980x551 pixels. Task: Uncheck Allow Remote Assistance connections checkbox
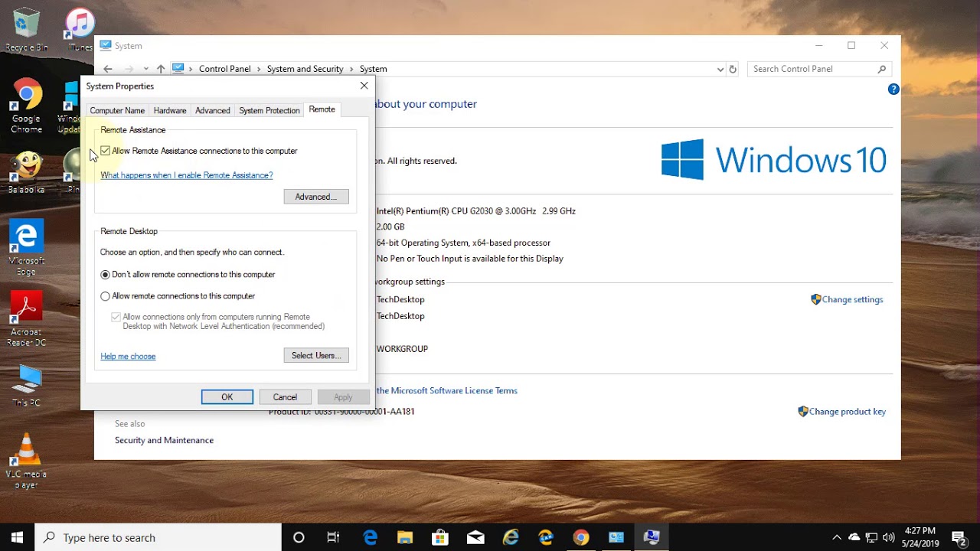[106, 151]
